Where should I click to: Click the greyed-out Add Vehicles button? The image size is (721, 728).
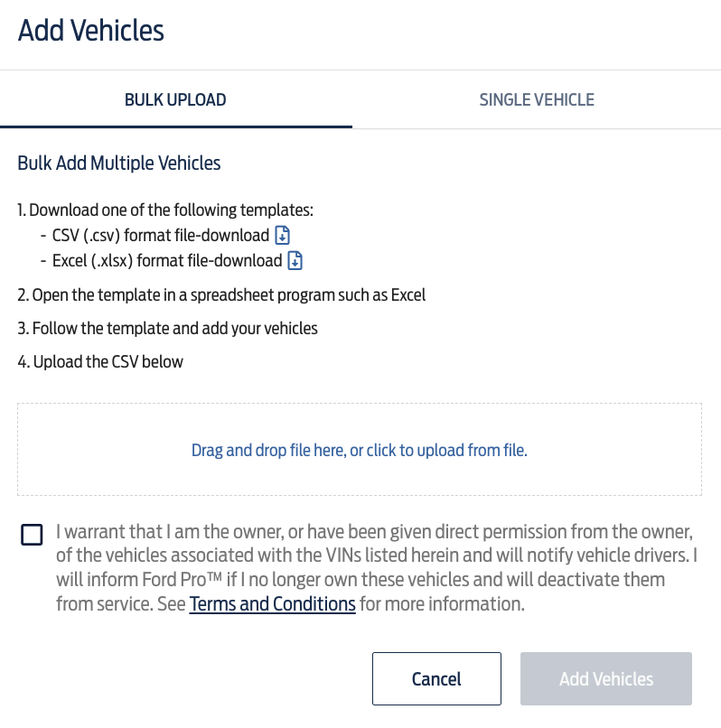pyautogui.click(x=605, y=679)
